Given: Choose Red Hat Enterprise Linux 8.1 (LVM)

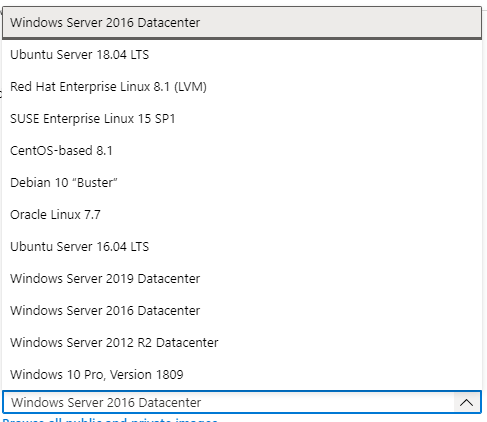Looking at the screenshot, I should [242, 87].
